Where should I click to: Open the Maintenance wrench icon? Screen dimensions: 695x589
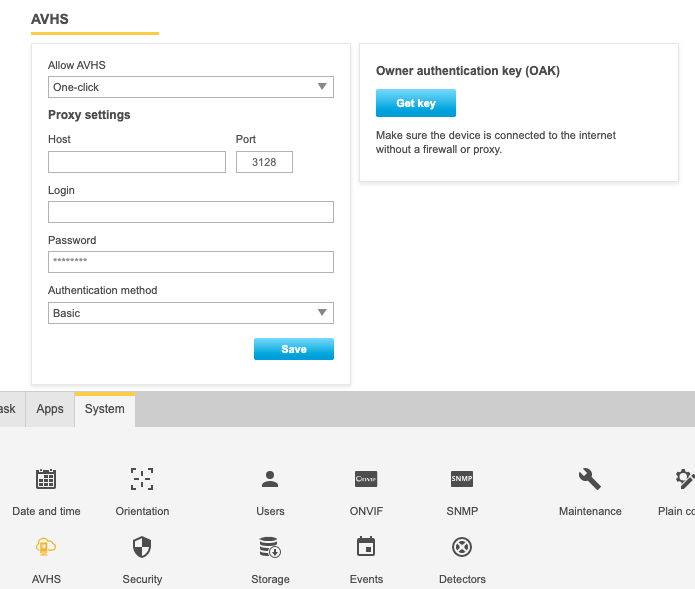tap(590, 479)
